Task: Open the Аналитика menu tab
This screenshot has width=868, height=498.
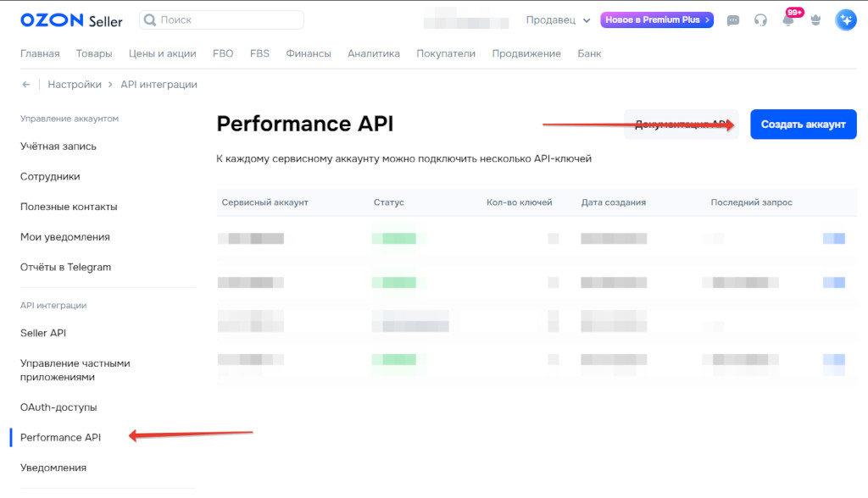Action: (x=374, y=53)
